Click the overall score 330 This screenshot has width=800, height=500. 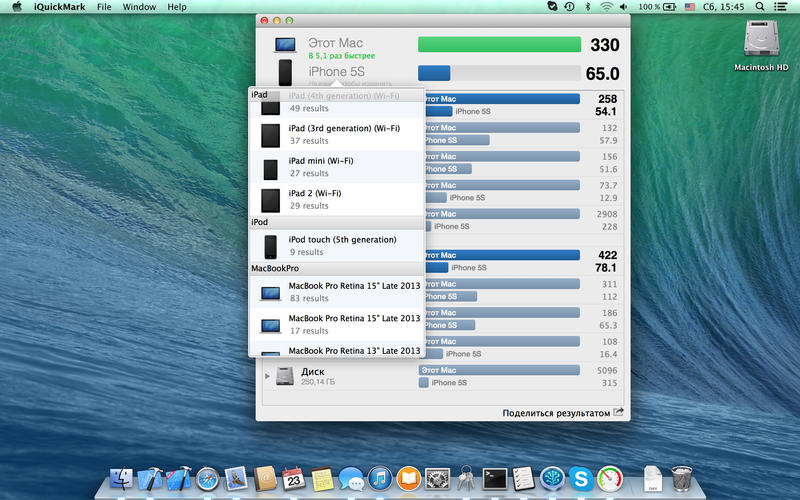coord(605,45)
